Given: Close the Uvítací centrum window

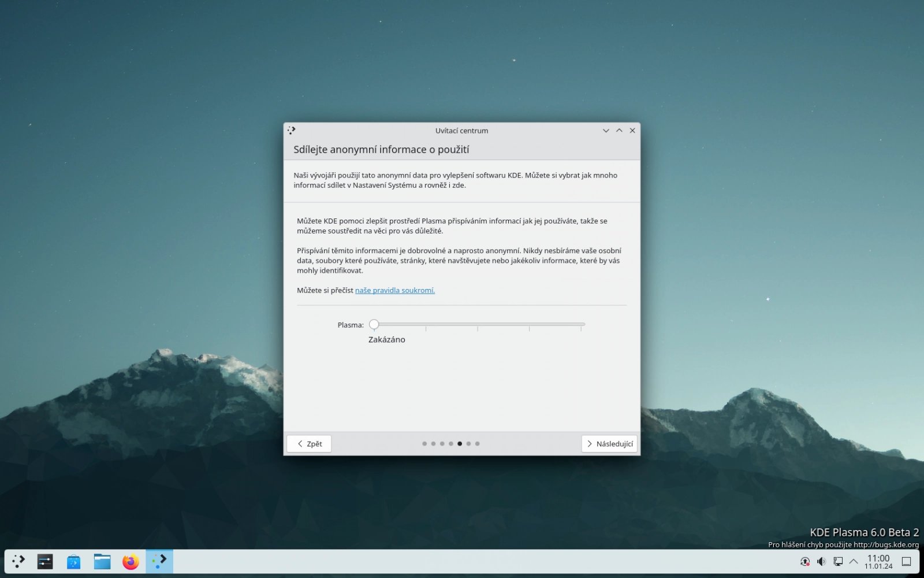Looking at the screenshot, I should point(632,131).
